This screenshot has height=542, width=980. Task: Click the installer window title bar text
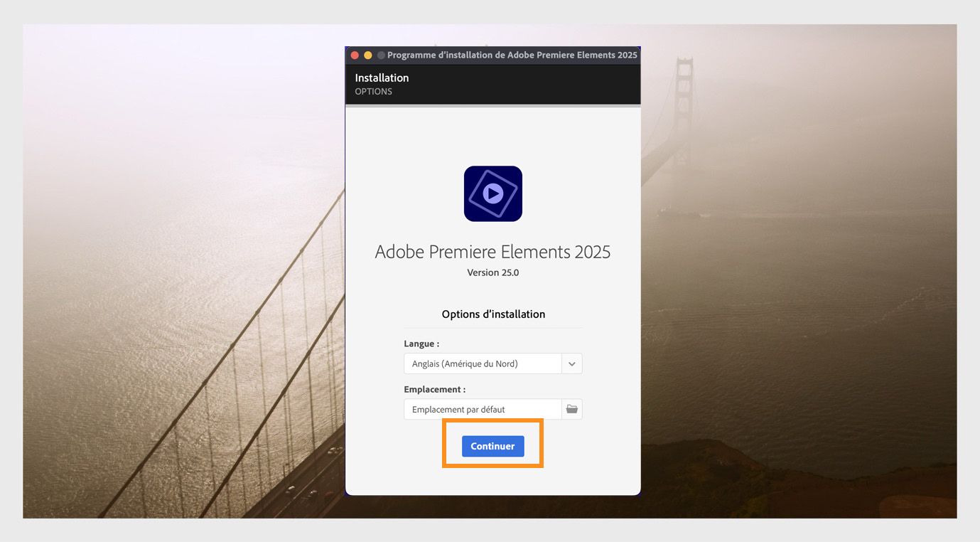point(512,55)
